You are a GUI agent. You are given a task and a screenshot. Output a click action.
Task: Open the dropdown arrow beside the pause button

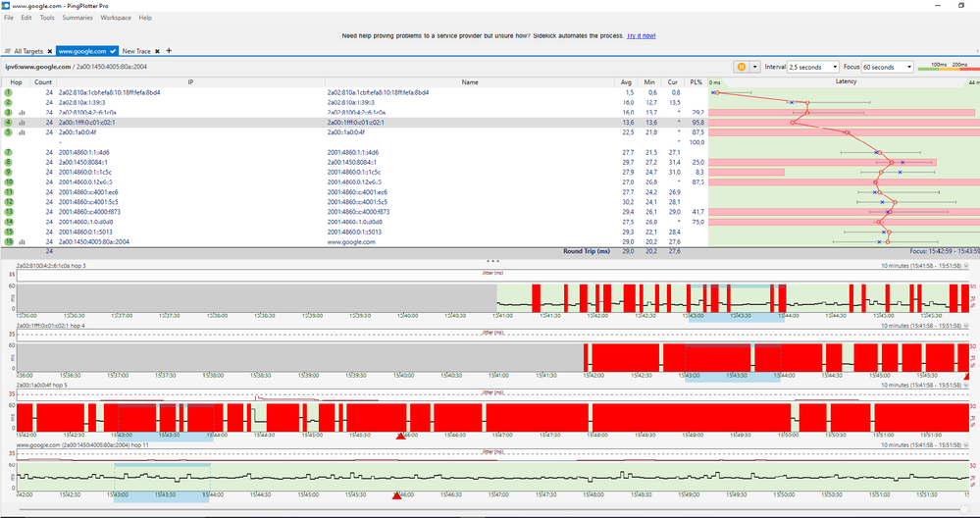(754, 67)
